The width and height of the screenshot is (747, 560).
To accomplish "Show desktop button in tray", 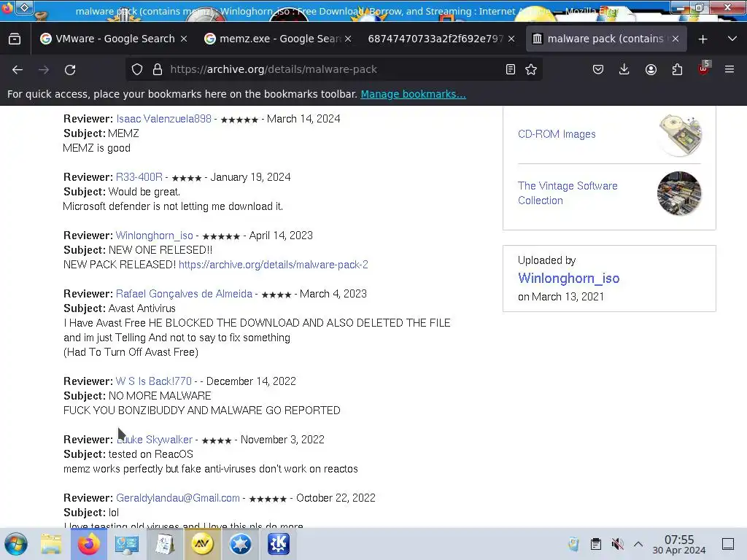I will [728, 544].
